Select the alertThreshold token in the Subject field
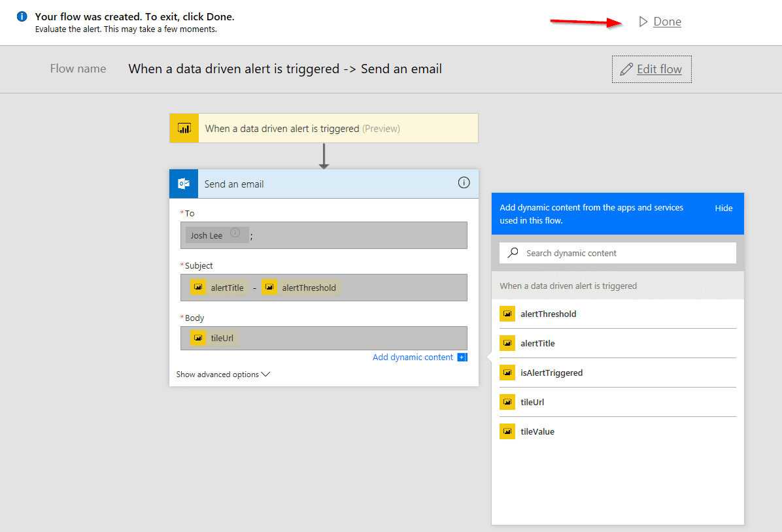 coord(300,287)
